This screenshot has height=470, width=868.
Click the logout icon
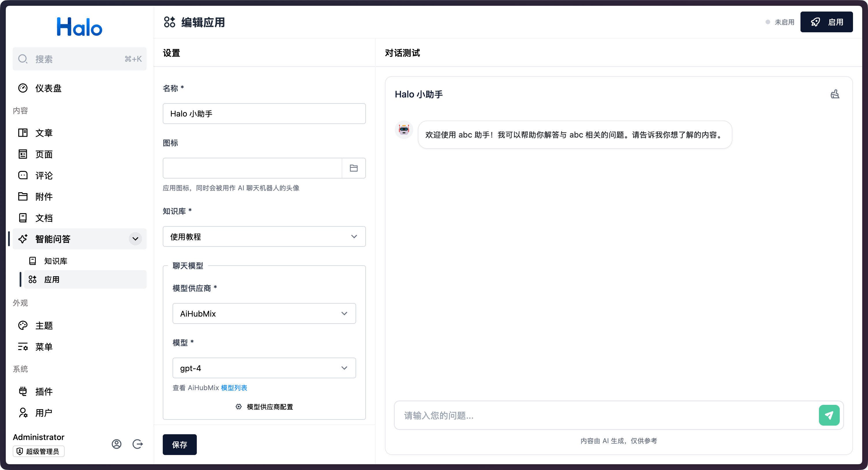click(137, 444)
